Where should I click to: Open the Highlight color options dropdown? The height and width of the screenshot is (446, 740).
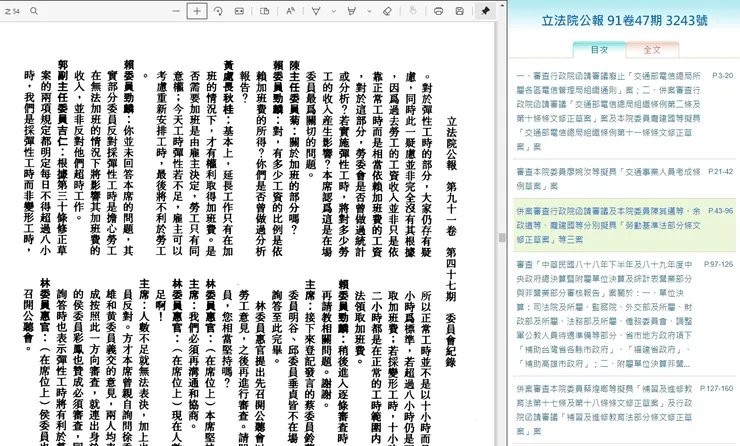(x=369, y=11)
